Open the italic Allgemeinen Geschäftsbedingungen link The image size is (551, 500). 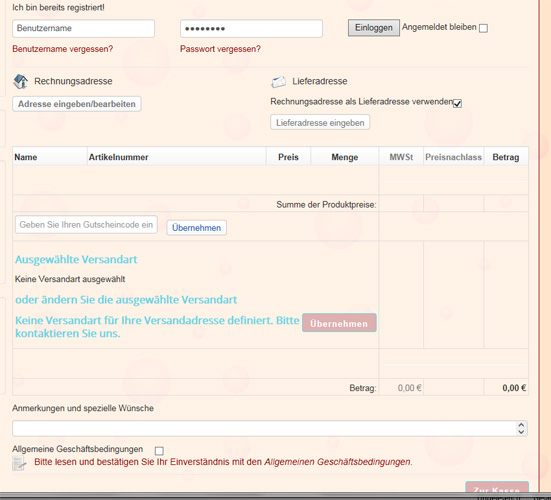pos(337,462)
